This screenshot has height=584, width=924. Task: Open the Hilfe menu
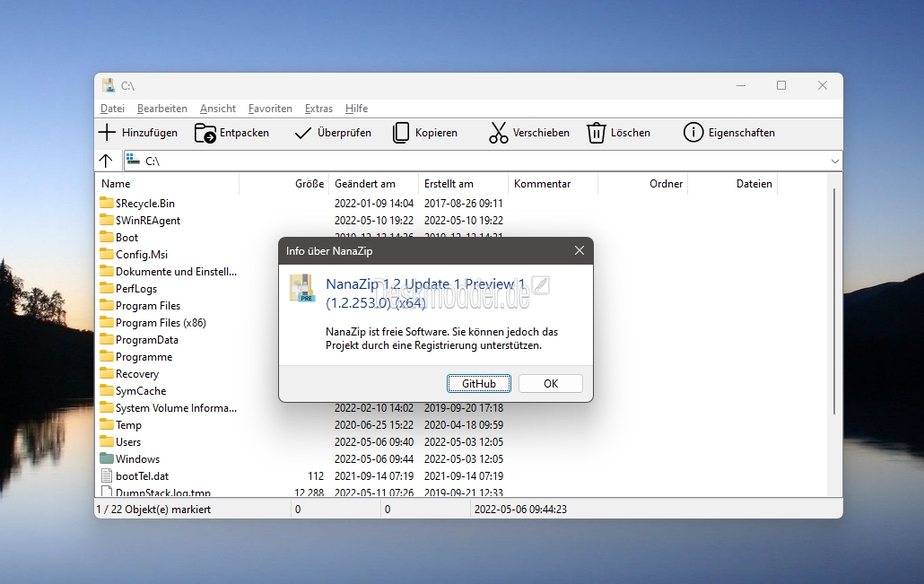[x=356, y=109]
